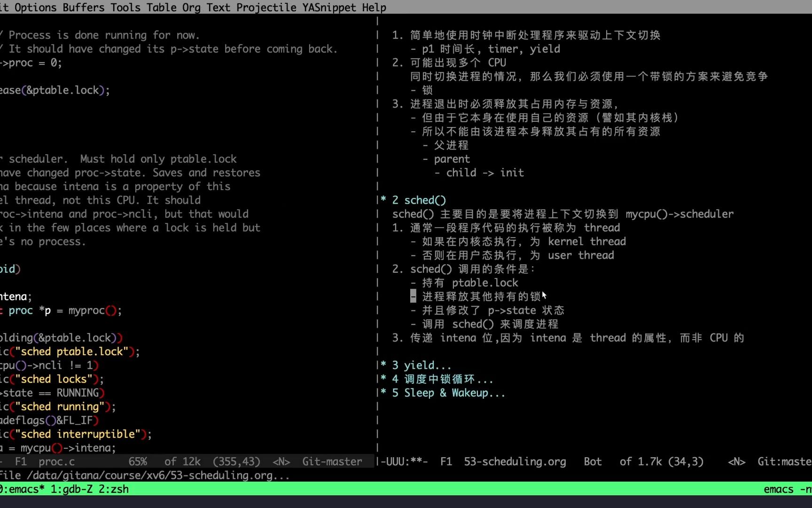
Task: Click the line starting '3. 传递 intena 位'
Action: (x=568, y=338)
